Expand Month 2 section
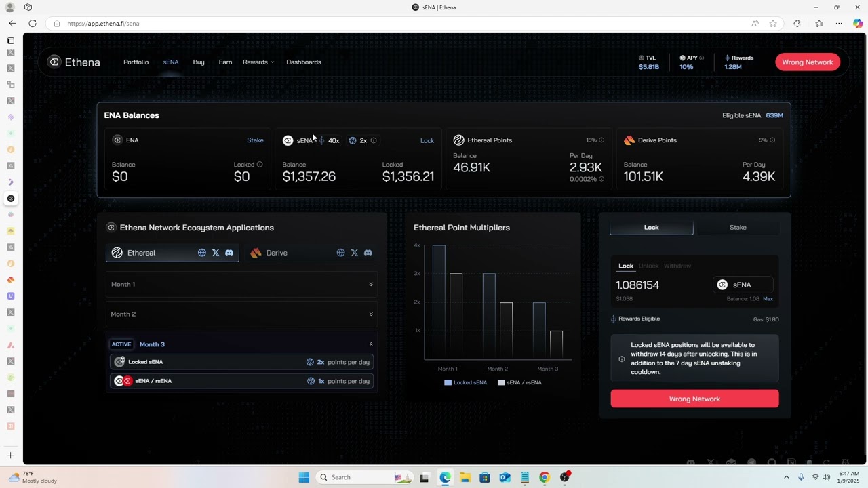868x488 pixels. pyautogui.click(x=241, y=314)
